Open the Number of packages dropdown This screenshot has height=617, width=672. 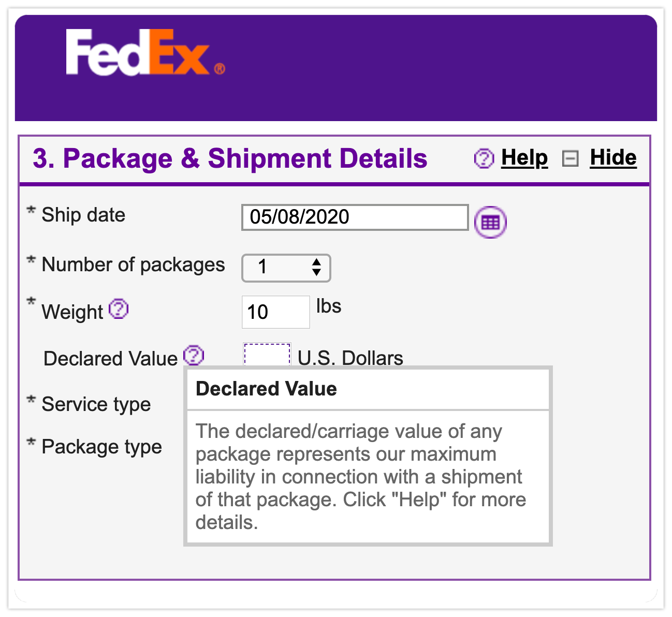(286, 268)
